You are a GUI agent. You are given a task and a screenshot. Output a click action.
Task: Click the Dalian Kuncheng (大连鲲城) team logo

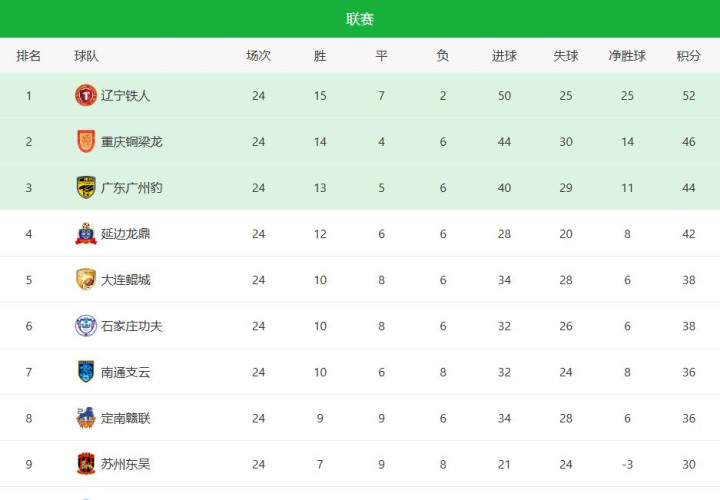pos(86,280)
